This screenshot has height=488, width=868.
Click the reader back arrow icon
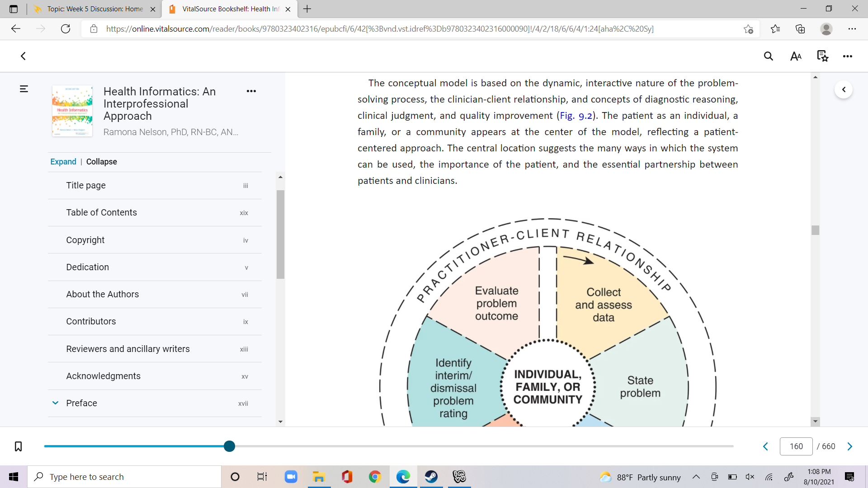click(24, 56)
